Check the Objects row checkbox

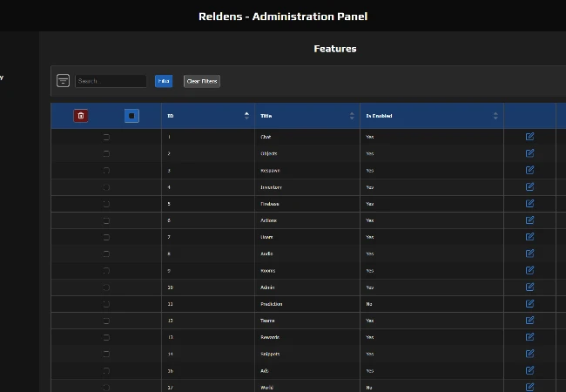(106, 154)
